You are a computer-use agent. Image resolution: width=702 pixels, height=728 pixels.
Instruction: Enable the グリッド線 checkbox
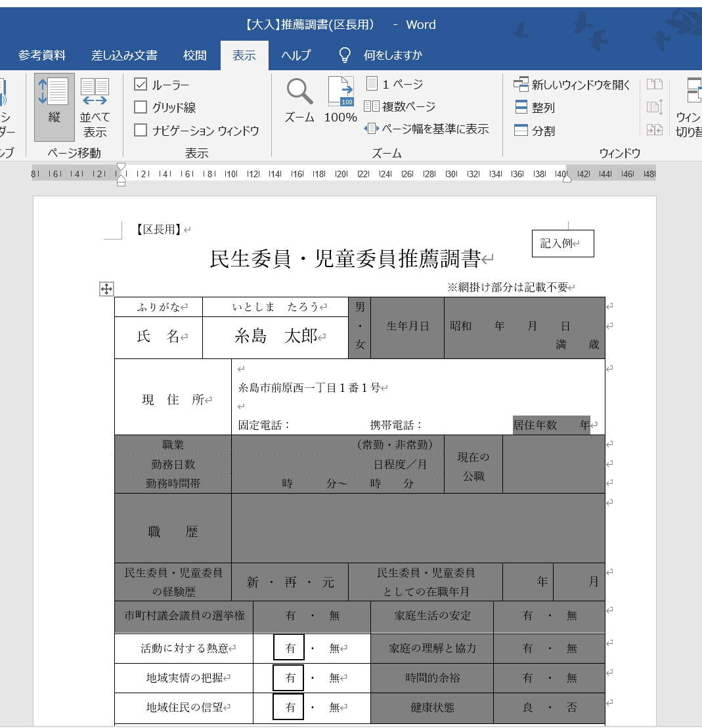click(141, 107)
